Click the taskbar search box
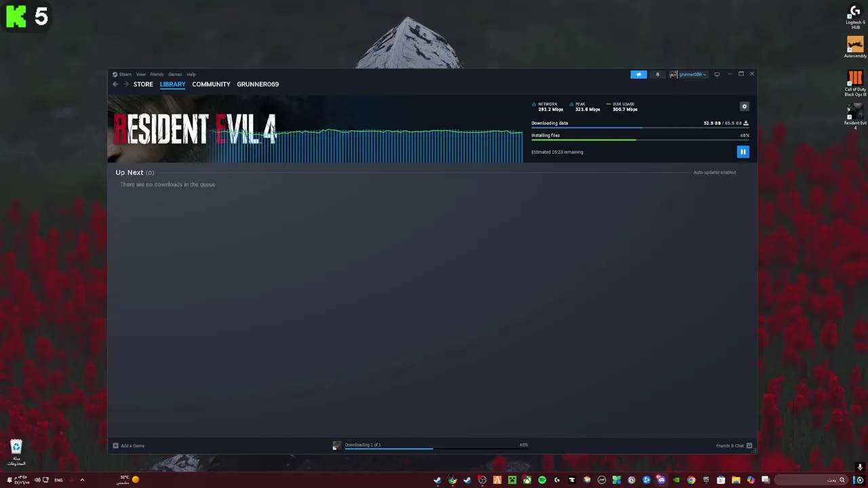The image size is (868, 488). click(x=811, y=480)
